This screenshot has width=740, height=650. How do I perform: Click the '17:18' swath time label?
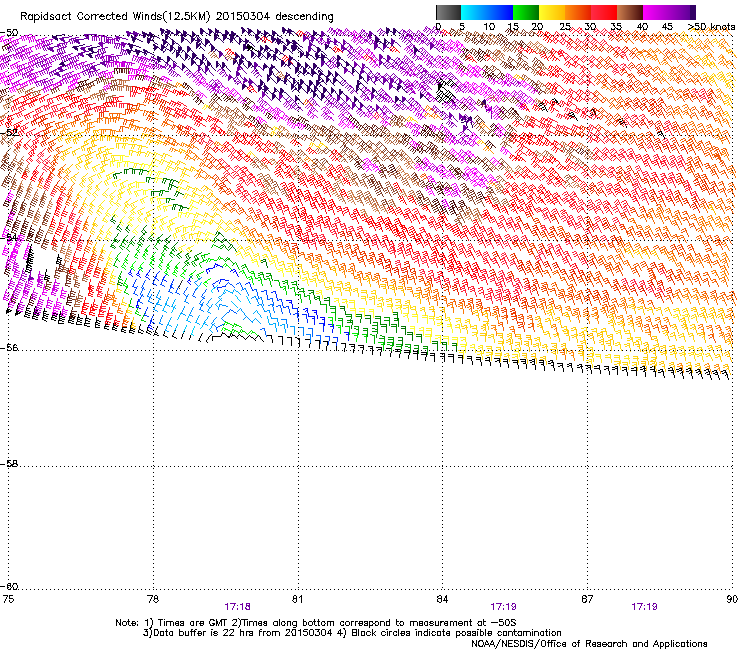click(x=237, y=607)
